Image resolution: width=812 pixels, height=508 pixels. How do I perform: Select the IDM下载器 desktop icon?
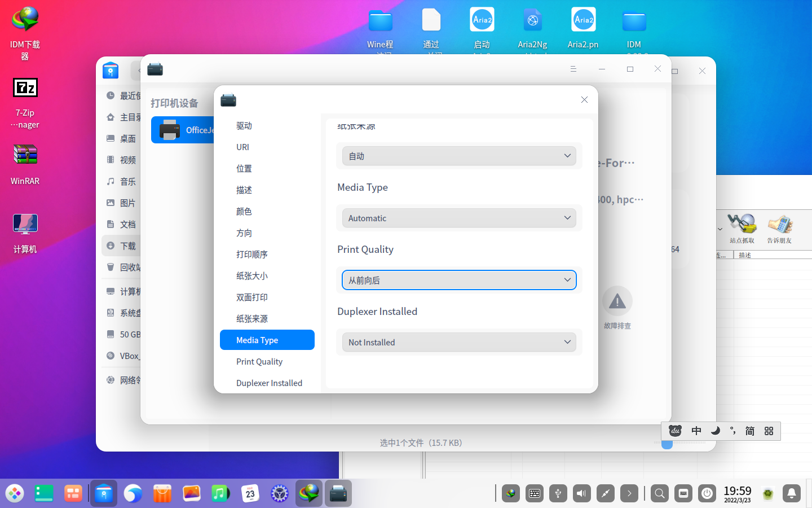pos(25,34)
